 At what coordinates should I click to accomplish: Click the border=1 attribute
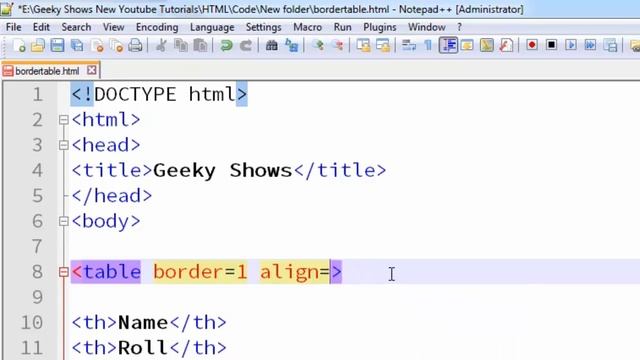[200, 272]
